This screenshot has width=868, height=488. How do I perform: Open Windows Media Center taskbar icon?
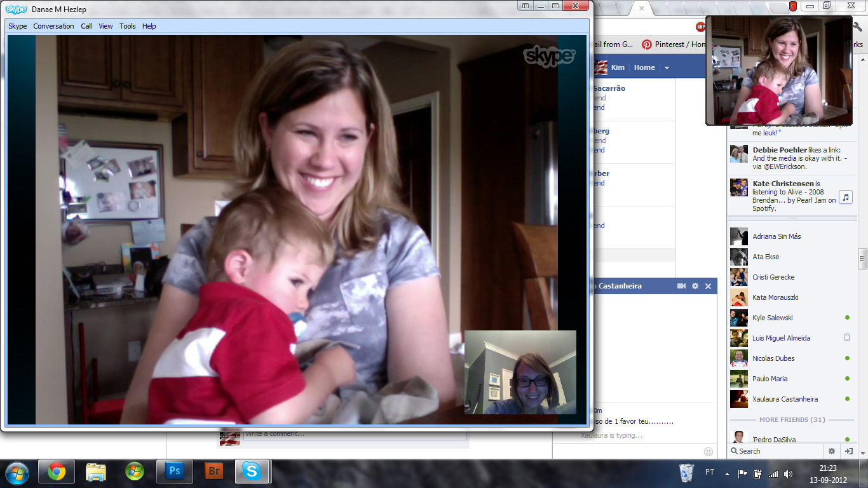pyautogui.click(x=135, y=472)
